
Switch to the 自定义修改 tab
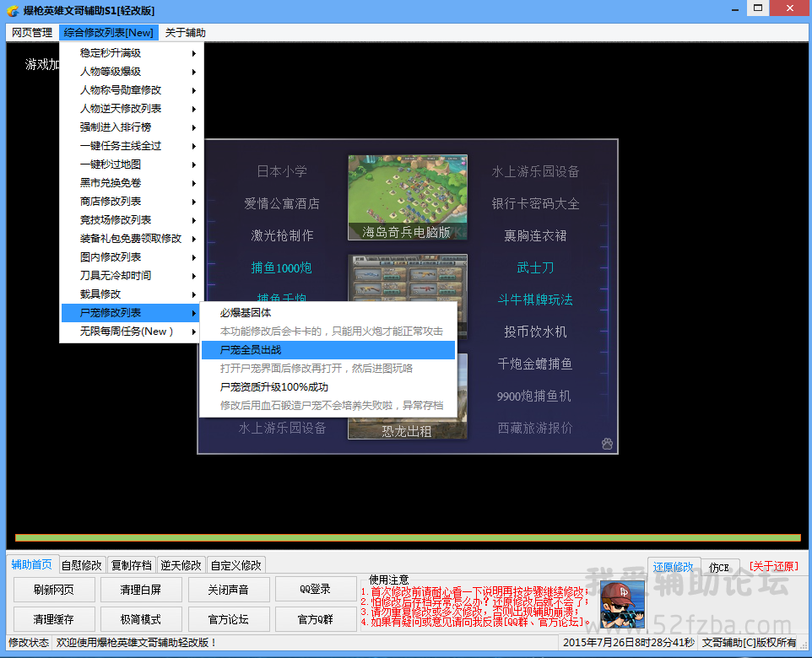(x=236, y=565)
